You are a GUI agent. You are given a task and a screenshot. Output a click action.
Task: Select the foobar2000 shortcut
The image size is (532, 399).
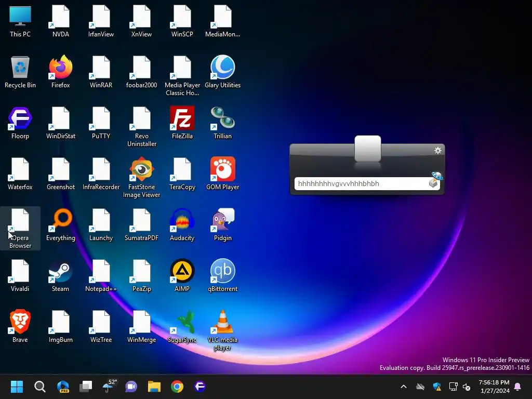tap(141, 72)
